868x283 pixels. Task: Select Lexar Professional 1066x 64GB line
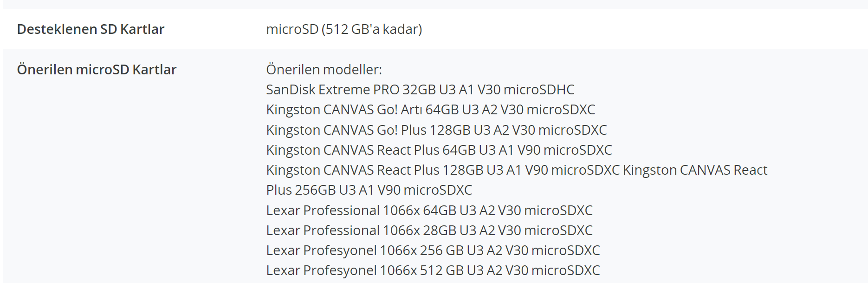point(429,211)
